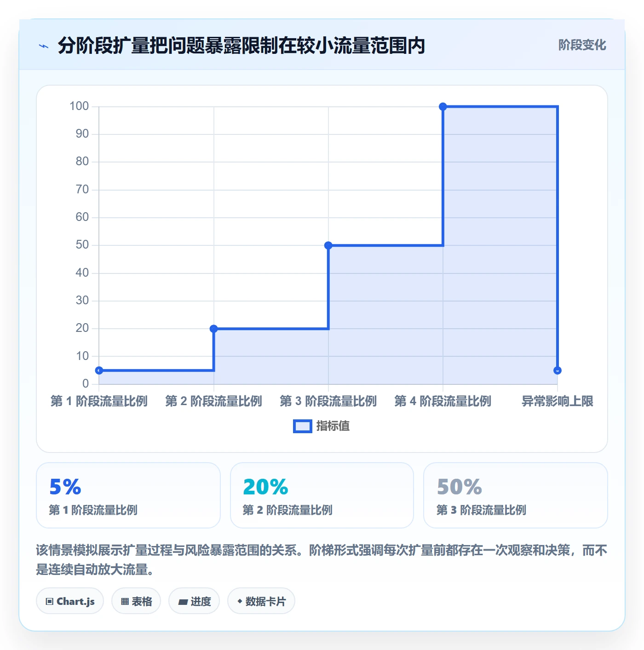Click the 表格 chip grid icon
The width and height of the screenshot is (644, 650).
125,602
